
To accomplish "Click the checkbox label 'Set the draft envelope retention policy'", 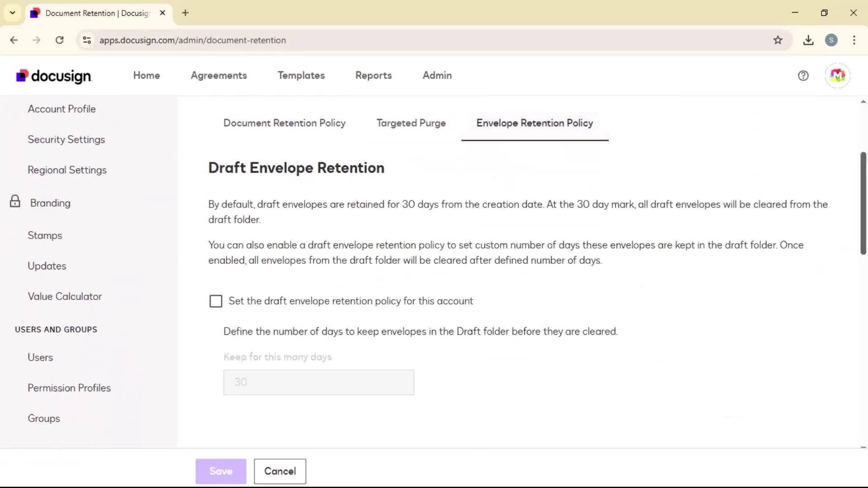I will point(351,301).
